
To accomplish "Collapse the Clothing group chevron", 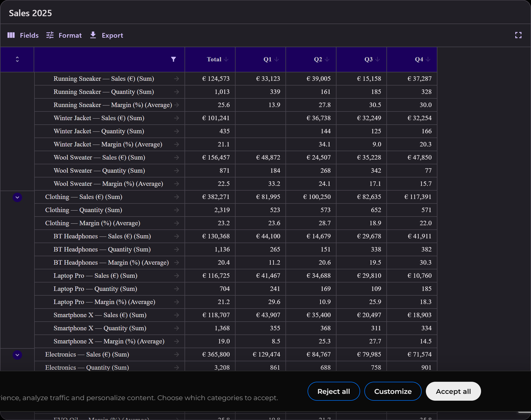I will (x=17, y=197).
